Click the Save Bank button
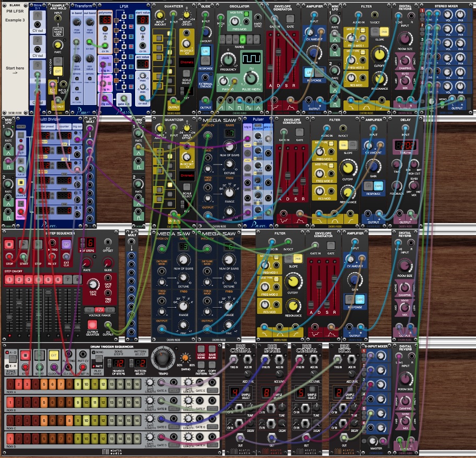The width and height of the screenshot is (476, 458). point(213,349)
